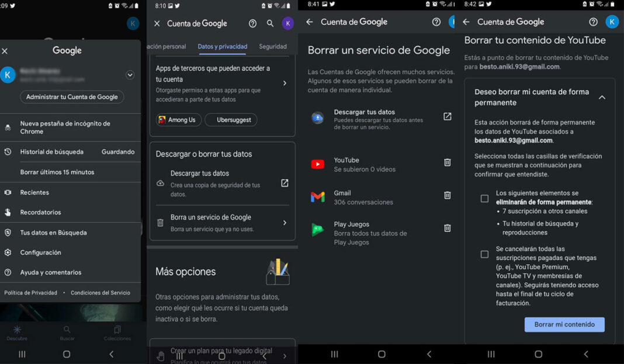Click help icon on YouTube content deletion screen

tap(593, 22)
